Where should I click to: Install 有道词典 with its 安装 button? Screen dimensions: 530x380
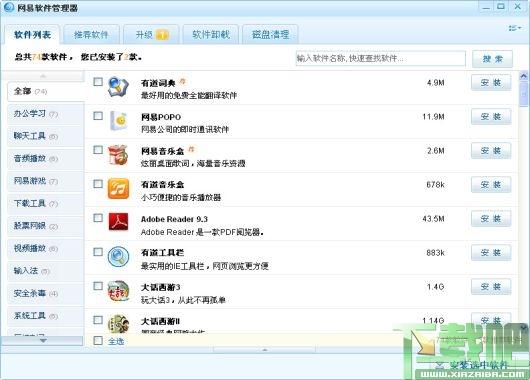(491, 82)
